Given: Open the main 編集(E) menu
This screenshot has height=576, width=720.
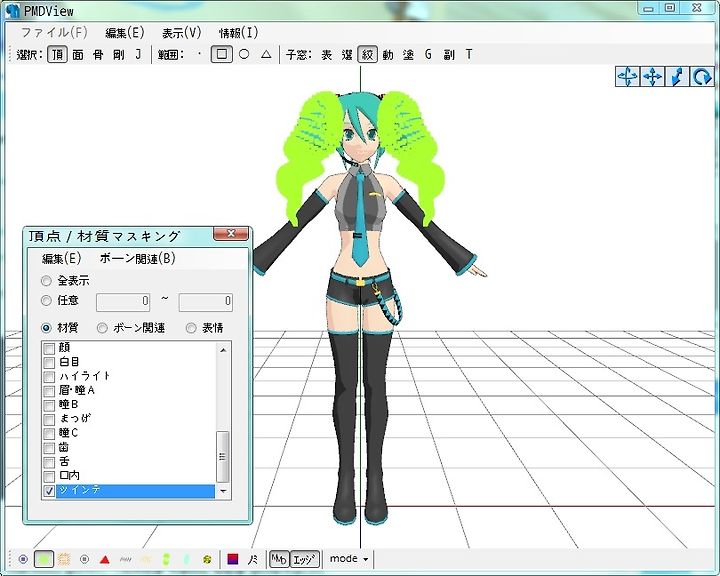Looking at the screenshot, I should click(124, 33).
